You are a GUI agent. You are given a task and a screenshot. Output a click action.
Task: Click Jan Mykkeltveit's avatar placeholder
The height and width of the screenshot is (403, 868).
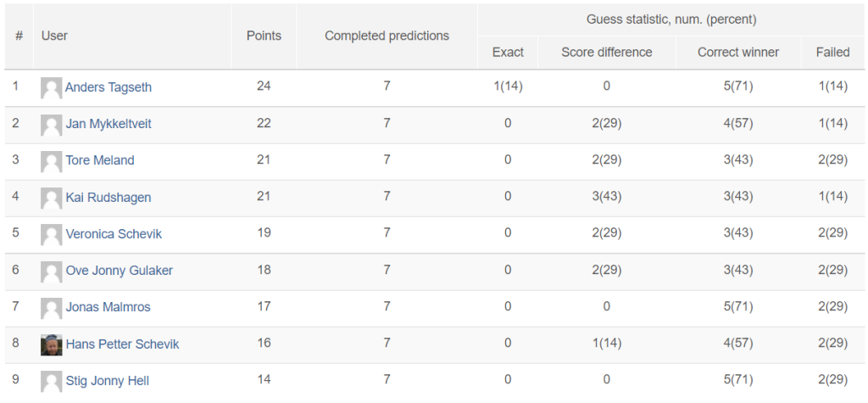tap(52, 125)
